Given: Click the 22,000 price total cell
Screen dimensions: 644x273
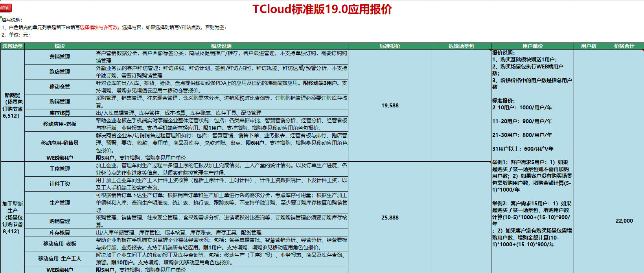Looking at the screenshot, I should [x=624, y=221].
